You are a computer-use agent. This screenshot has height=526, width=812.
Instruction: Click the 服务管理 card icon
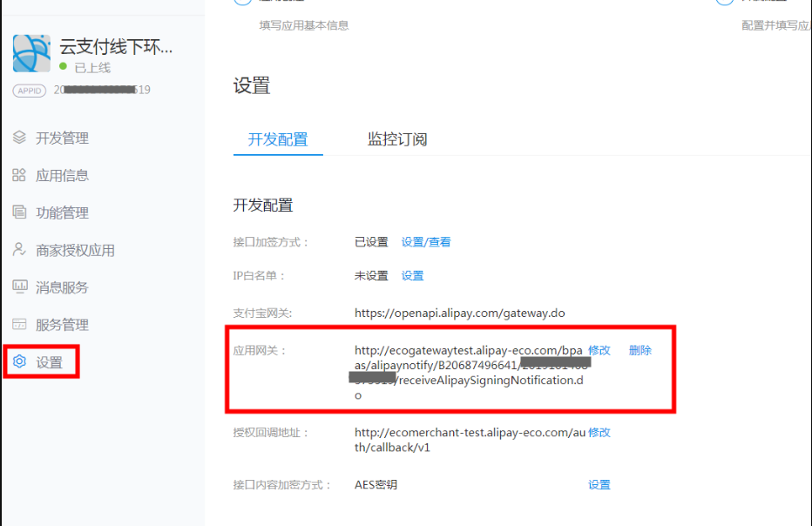click(x=19, y=324)
